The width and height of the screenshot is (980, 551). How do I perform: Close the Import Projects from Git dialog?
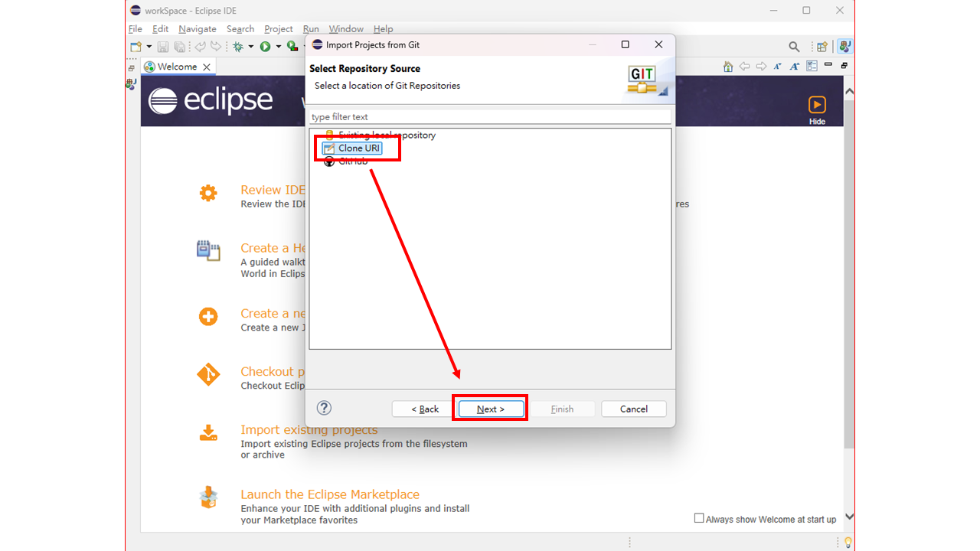[x=658, y=44]
